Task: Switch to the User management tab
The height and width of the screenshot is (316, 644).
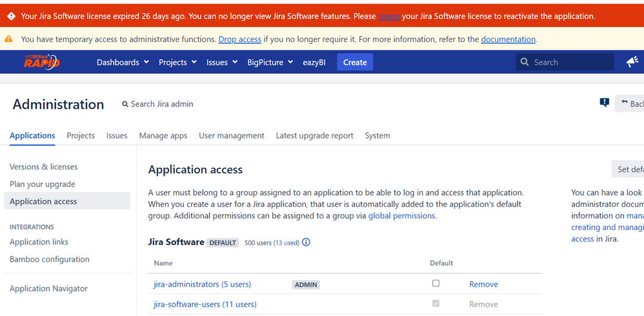Action: (x=232, y=136)
